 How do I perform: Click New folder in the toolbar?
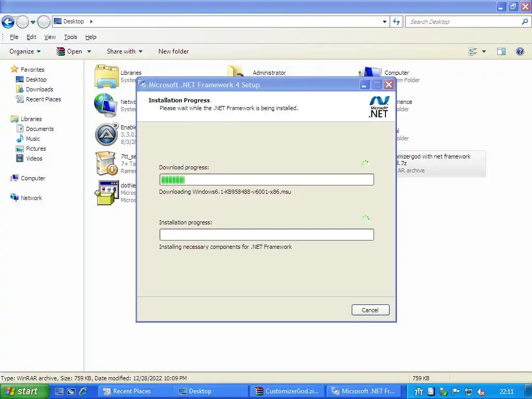click(x=174, y=51)
